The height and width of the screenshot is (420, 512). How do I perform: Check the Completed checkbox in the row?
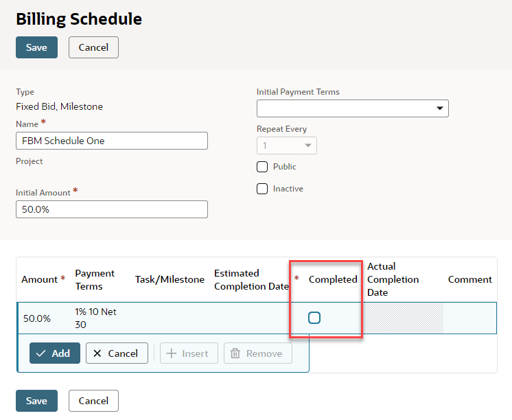314,318
